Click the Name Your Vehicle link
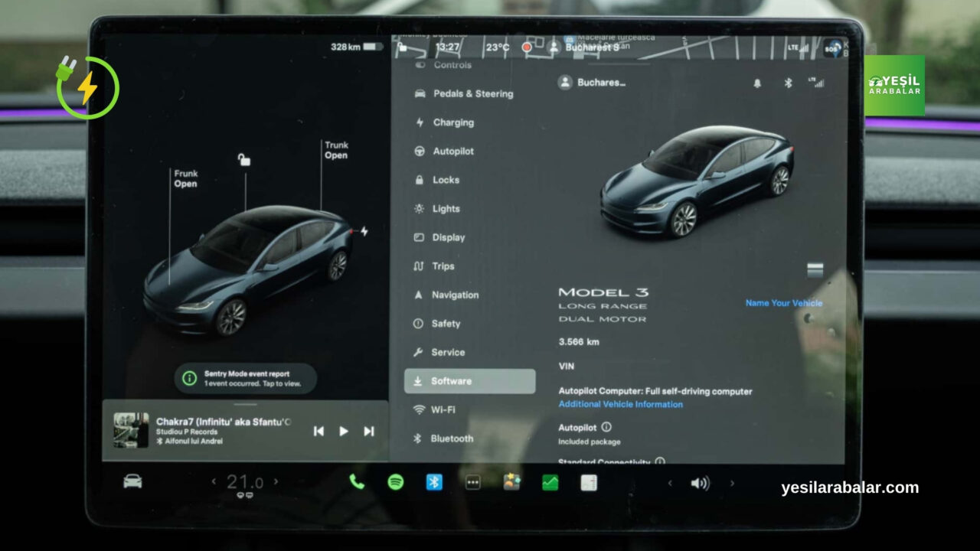Viewport: 980px width, 551px height. click(x=783, y=303)
